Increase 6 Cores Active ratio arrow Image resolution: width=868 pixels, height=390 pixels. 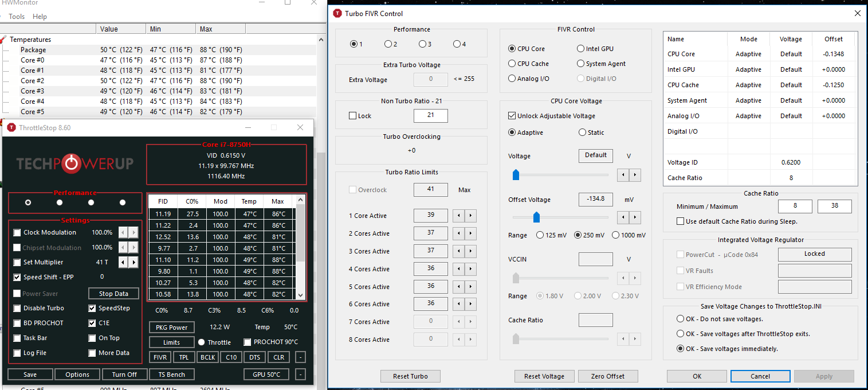[470, 304]
